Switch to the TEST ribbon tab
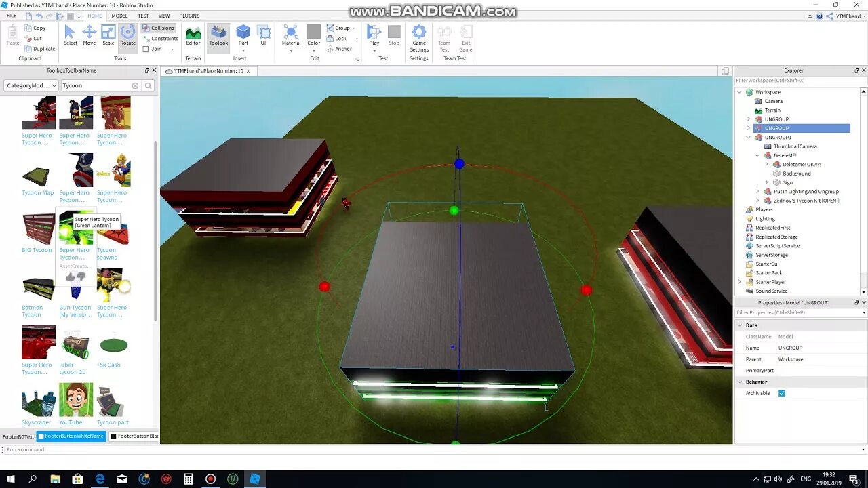 point(143,16)
